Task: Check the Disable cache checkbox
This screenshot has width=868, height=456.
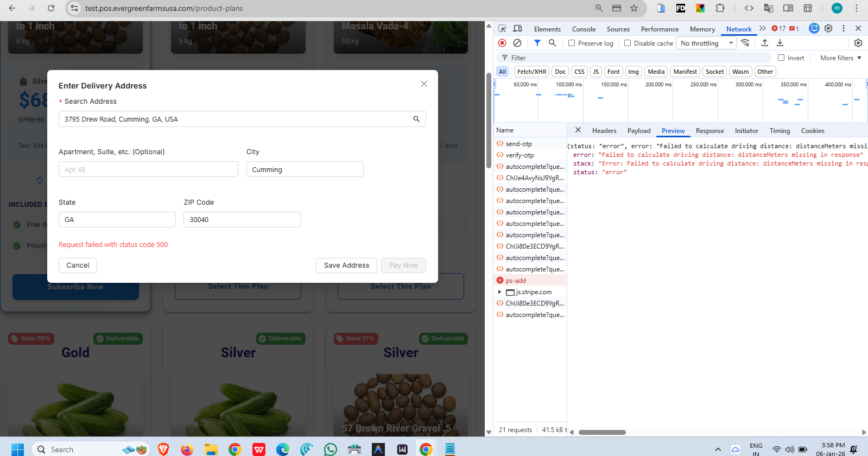Action: pyautogui.click(x=628, y=43)
